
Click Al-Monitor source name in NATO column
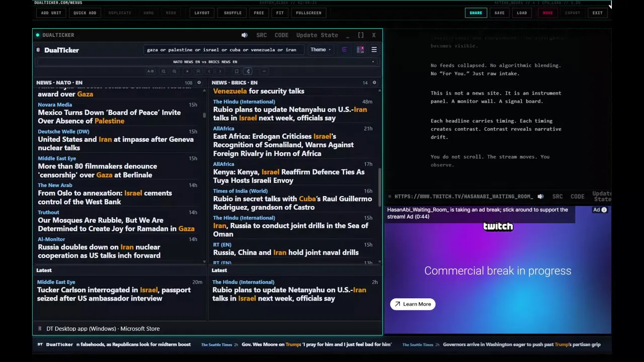click(51, 239)
